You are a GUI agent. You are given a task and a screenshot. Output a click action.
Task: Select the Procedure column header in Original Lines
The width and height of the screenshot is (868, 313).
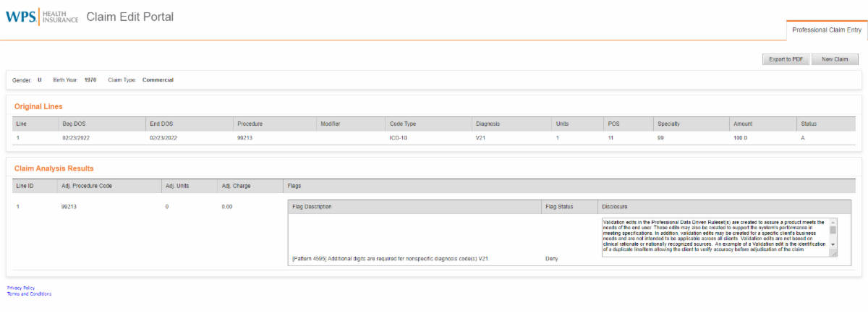coord(250,124)
